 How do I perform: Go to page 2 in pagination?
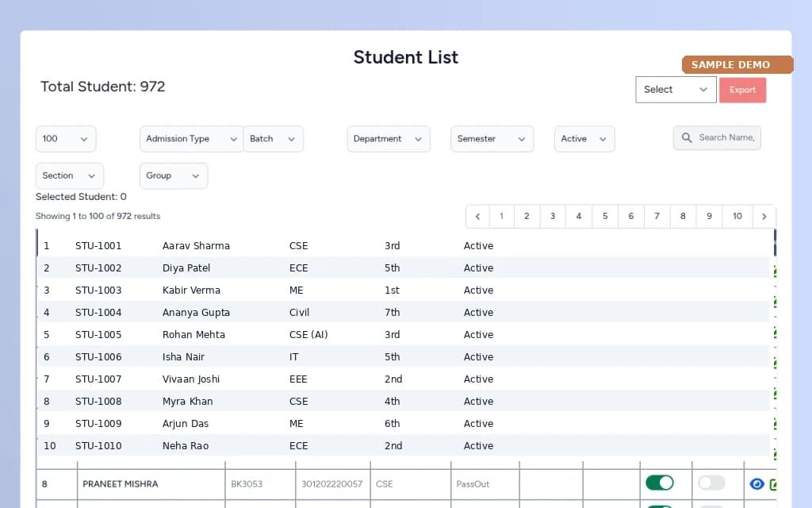click(x=527, y=217)
